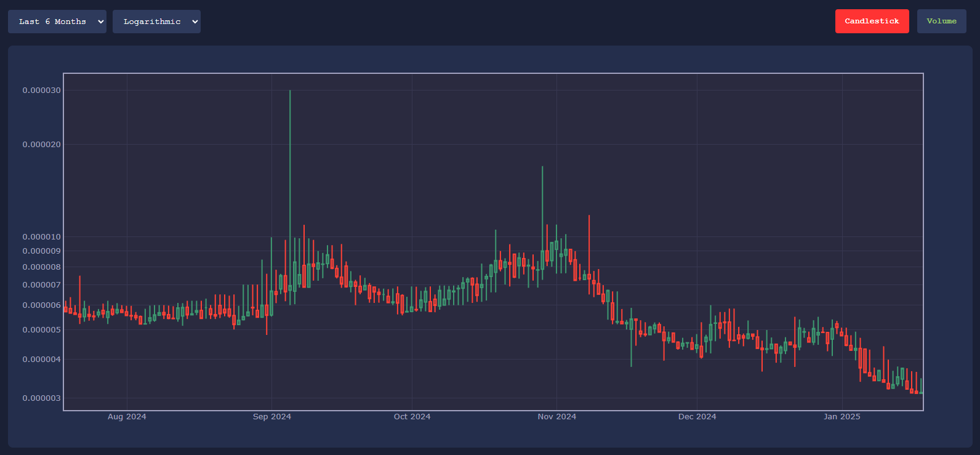980x455 pixels.
Task: Click the Sep 2024 axis label
Action: point(272,417)
